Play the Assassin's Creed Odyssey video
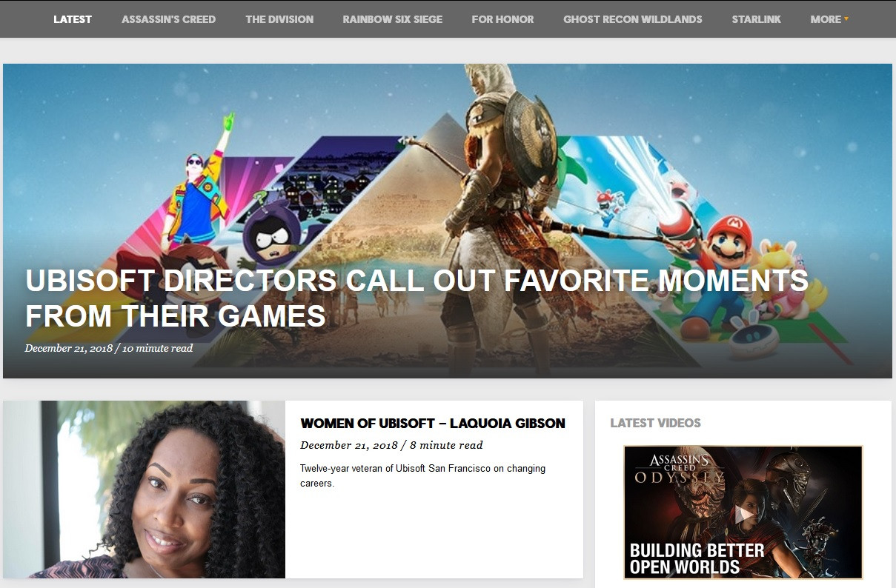 click(x=744, y=514)
